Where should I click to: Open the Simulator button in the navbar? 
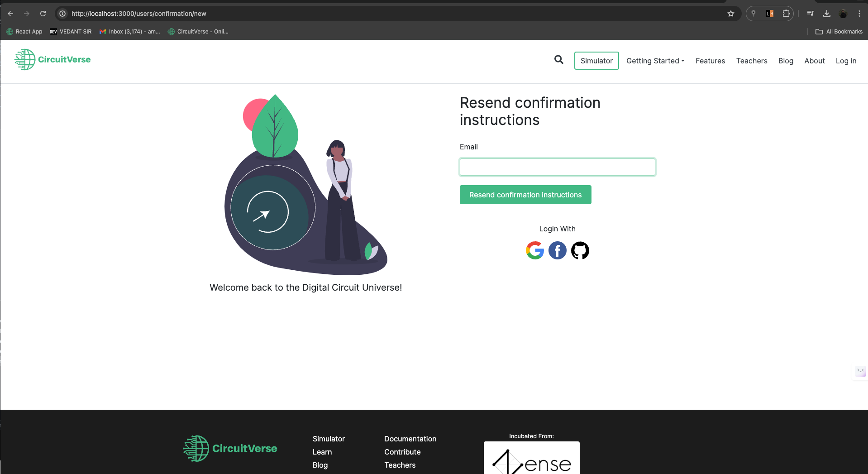pyautogui.click(x=596, y=61)
